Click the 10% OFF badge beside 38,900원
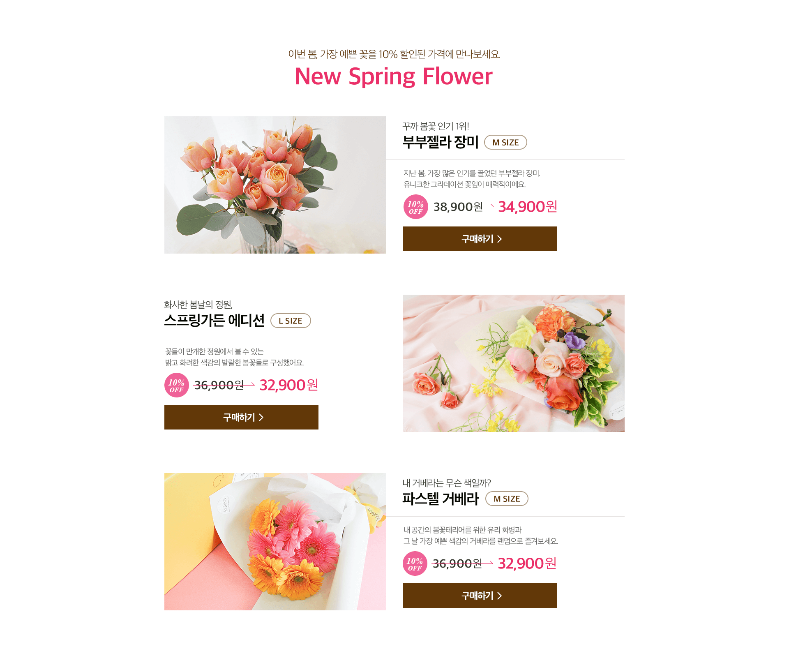The image size is (789, 672). [x=415, y=207]
